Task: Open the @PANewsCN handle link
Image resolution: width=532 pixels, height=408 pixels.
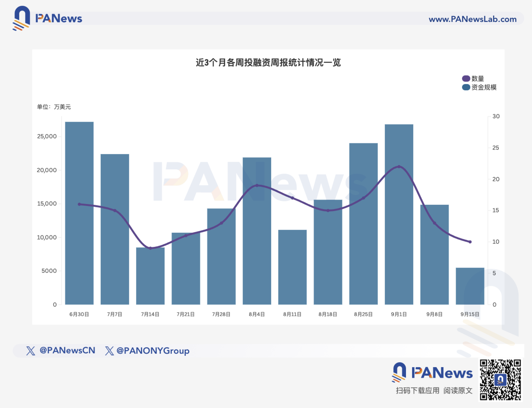Action: (67, 350)
